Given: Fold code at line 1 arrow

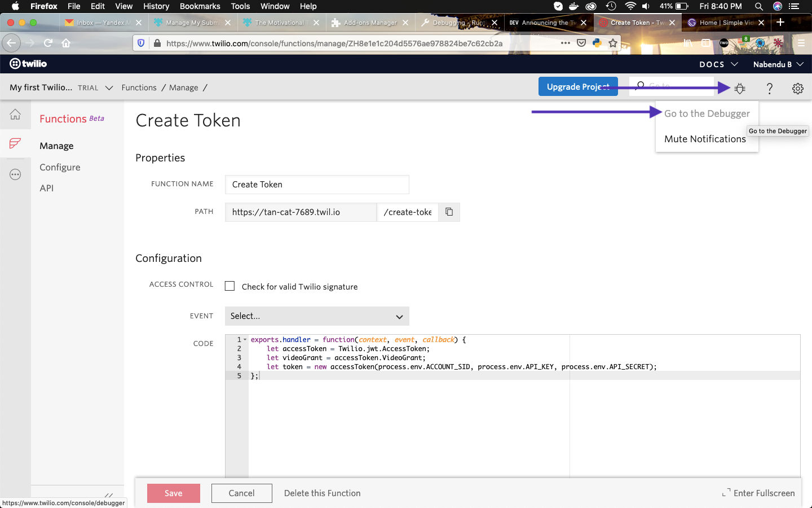Looking at the screenshot, I should pyautogui.click(x=245, y=340).
